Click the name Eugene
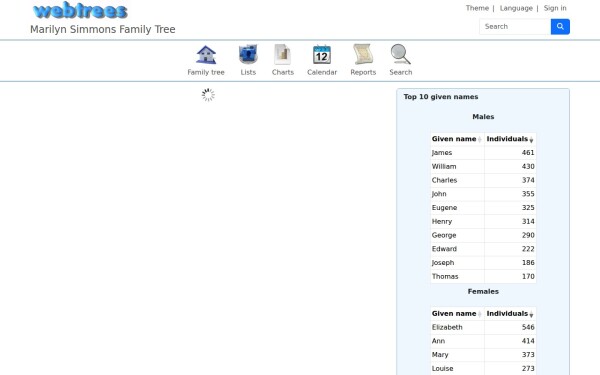600x375 pixels. coord(444,208)
